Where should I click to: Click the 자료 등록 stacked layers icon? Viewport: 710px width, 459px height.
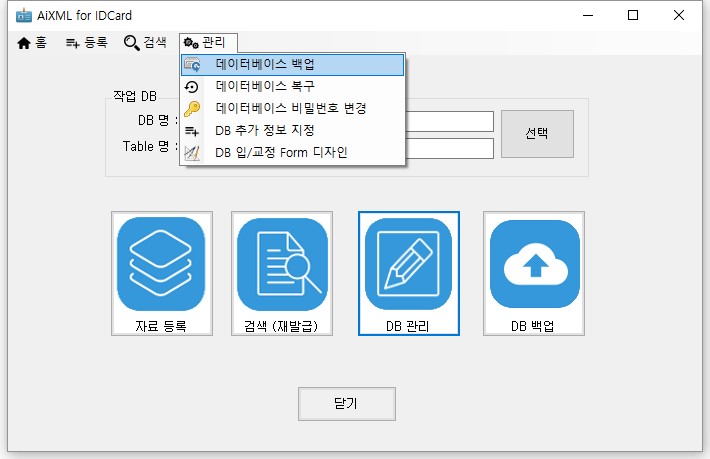point(161,264)
